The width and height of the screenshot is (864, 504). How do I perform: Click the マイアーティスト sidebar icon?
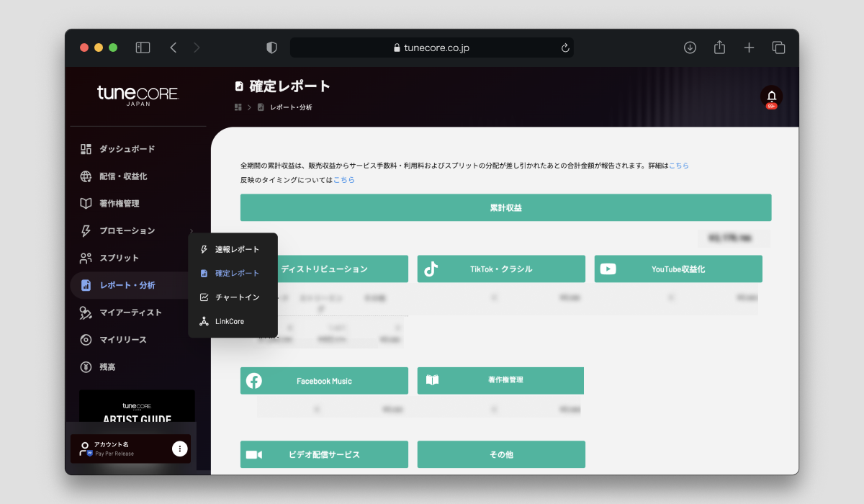tap(86, 312)
